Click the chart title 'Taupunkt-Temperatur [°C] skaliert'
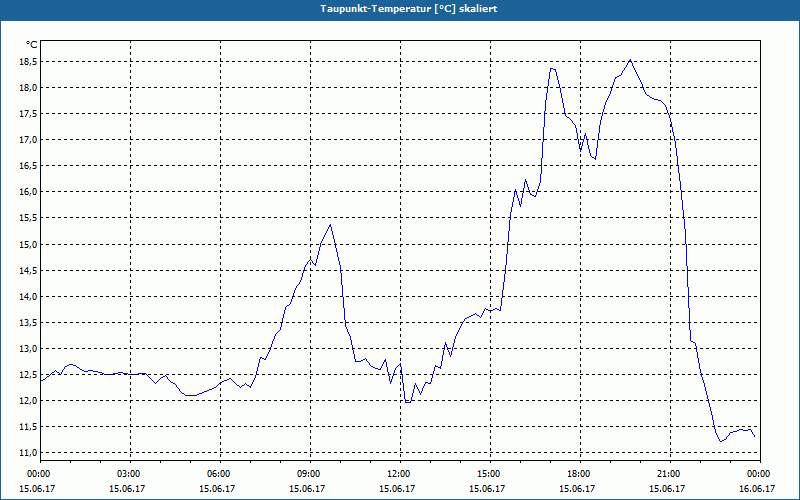Viewport: 800px width, 500px height. (409, 9)
